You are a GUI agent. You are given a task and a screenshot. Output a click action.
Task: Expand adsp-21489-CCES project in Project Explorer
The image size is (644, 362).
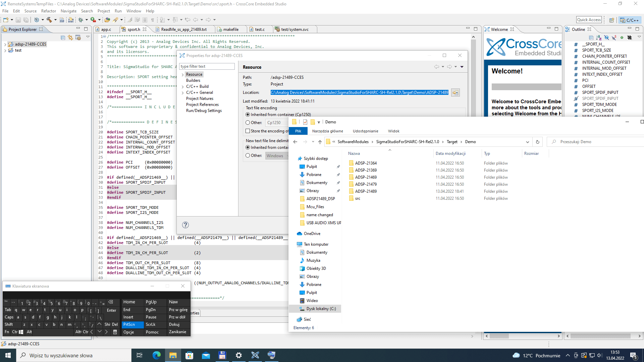[x=5, y=44]
